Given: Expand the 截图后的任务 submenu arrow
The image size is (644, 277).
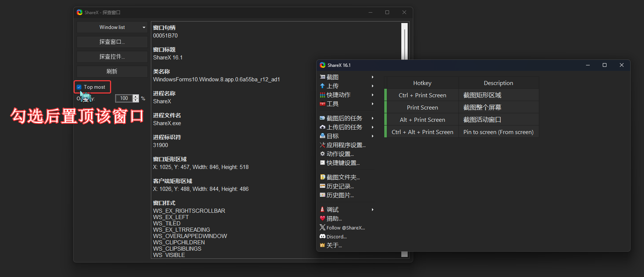Looking at the screenshot, I should 372,118.
